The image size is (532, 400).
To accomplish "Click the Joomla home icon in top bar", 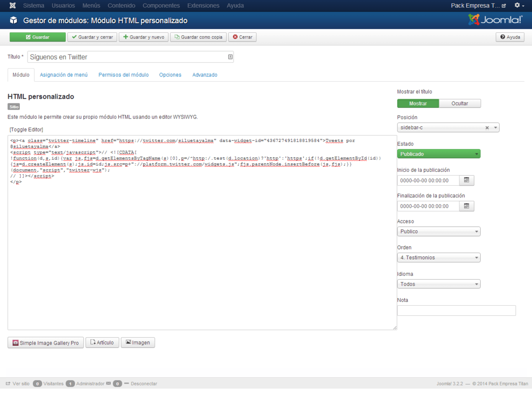I will coord(13,5).
